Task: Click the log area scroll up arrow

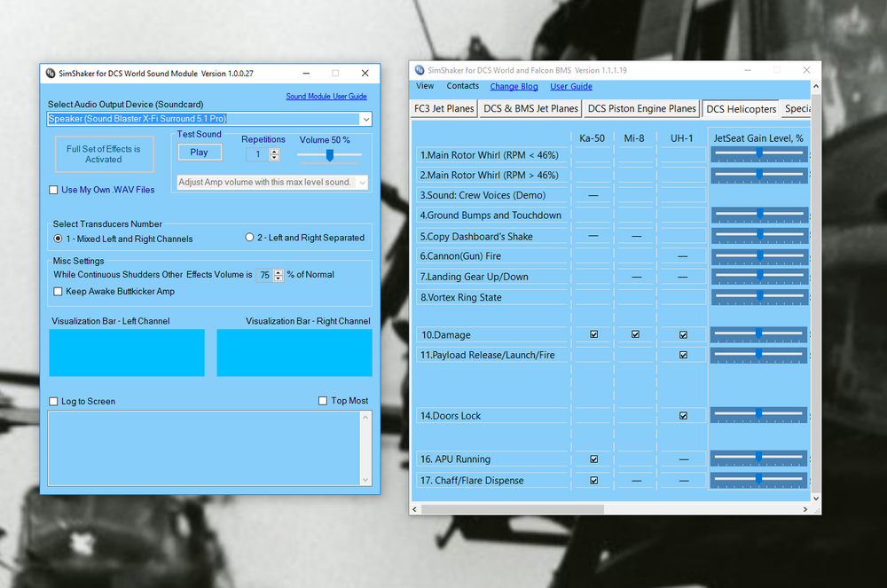Action: (365, 417)
